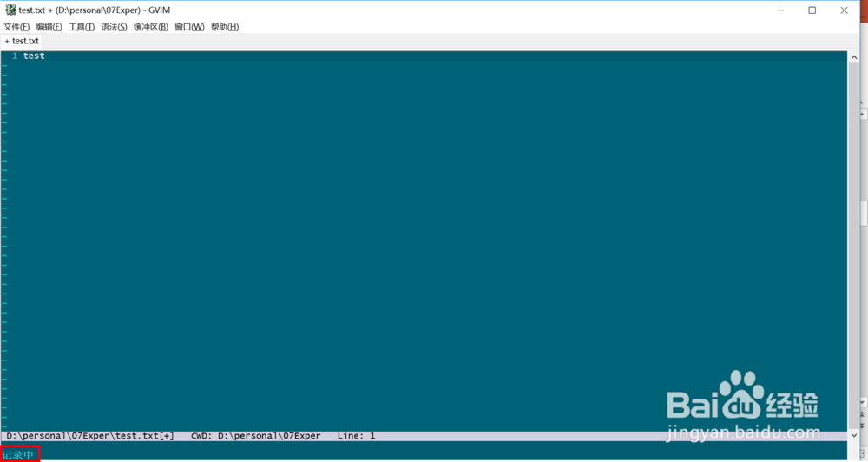Image resolution: width=868 pixels, height=462 pixels.
Task: Click the scrollbar up arrow
Action: [853, 57]
